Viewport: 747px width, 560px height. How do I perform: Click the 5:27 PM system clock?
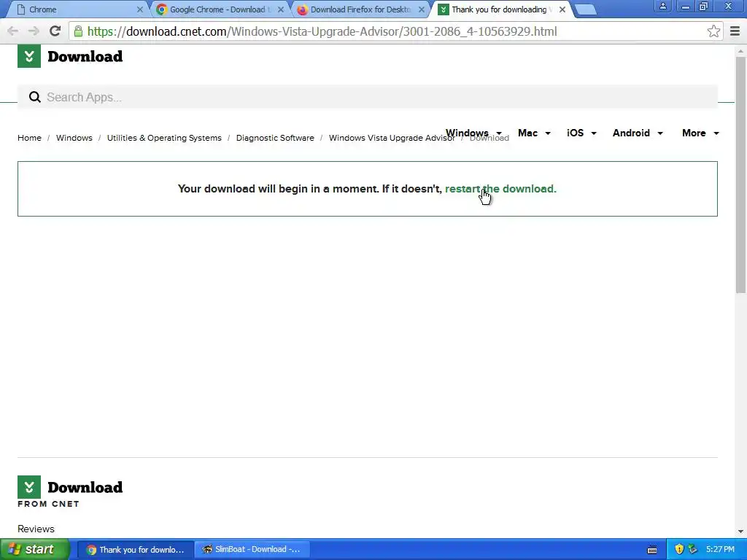(x=720, y=550)
